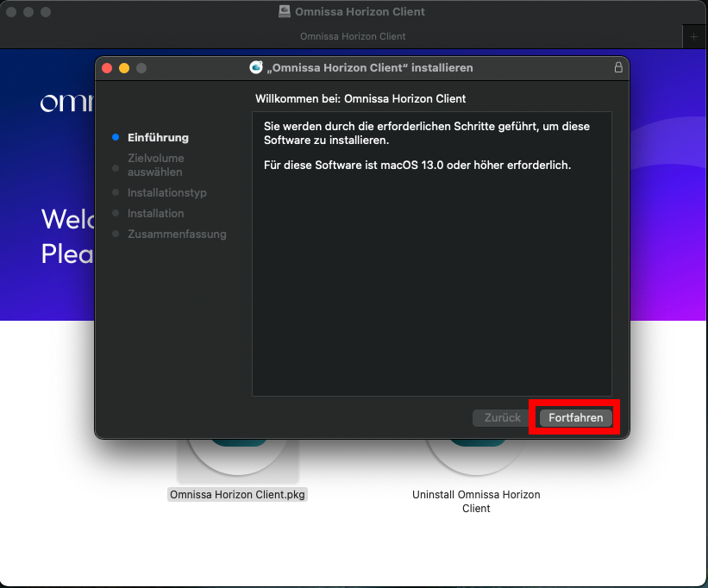Click the lock icon on the installer title bar

[x=618, y=67]
